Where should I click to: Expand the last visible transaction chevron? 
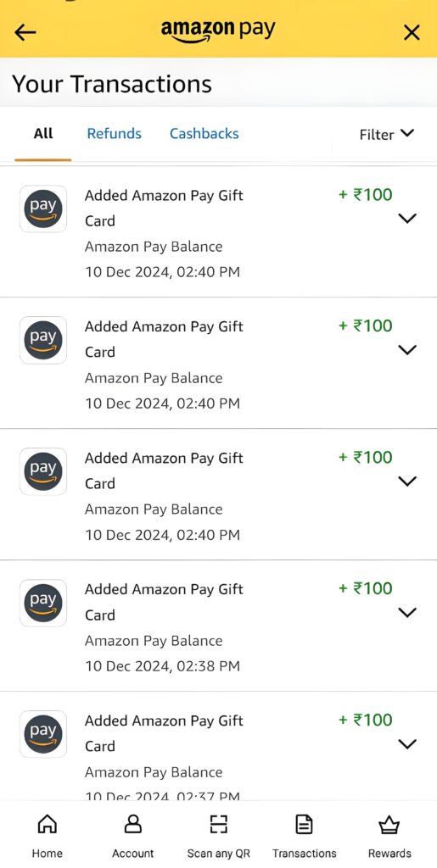407,744
